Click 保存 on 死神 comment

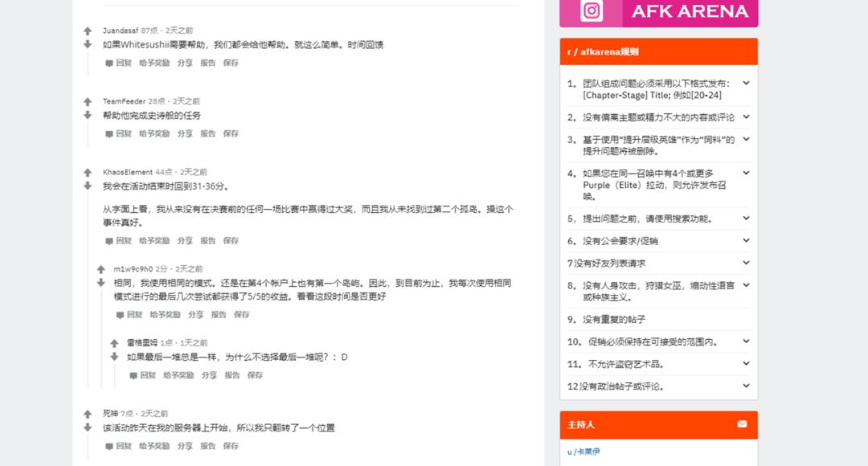click(231, 446)
